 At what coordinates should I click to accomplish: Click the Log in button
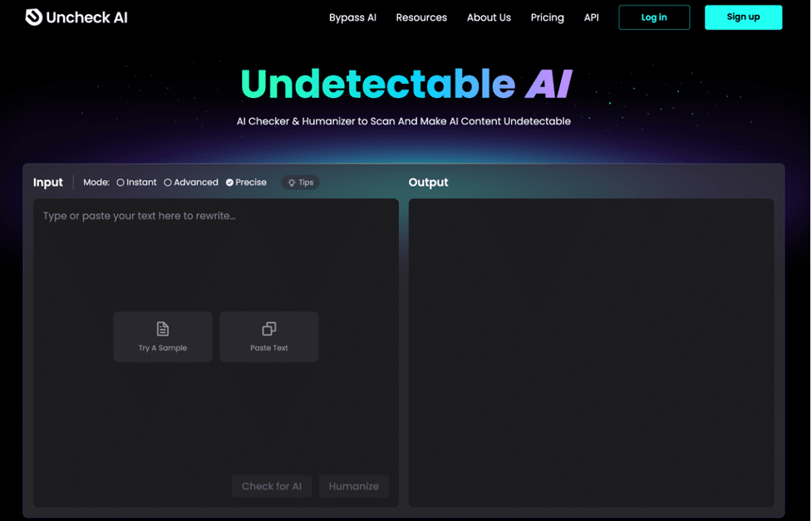(654, 17)
